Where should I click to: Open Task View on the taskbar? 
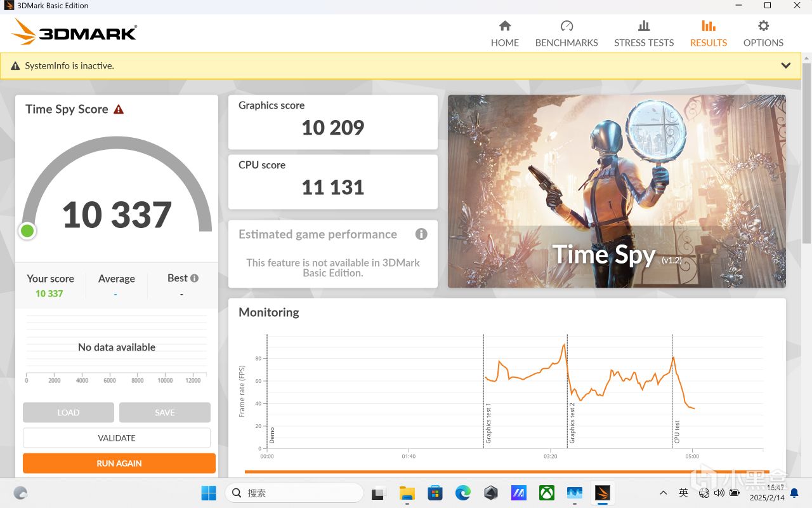[x=379, y=493]
